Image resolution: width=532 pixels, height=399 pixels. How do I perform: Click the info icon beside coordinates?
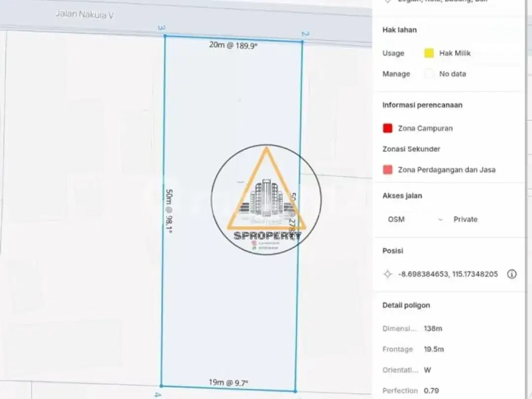click(512, 274)
